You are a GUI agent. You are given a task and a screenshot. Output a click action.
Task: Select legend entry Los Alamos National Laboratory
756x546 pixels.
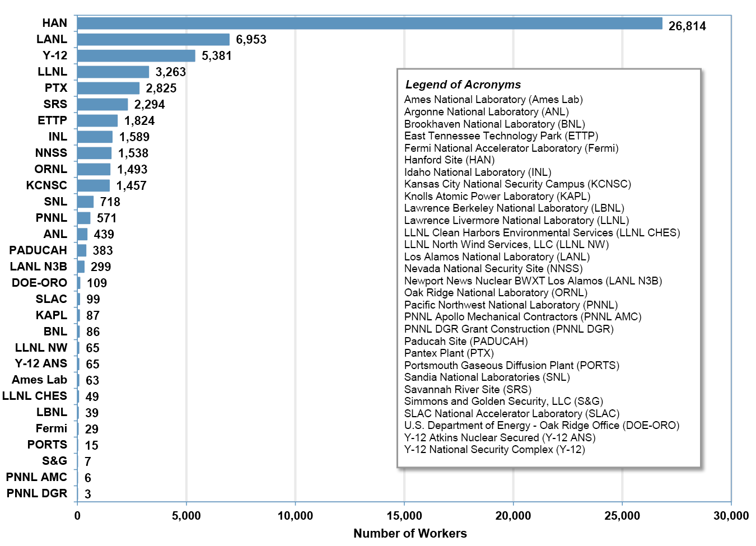tap(497, 257)
